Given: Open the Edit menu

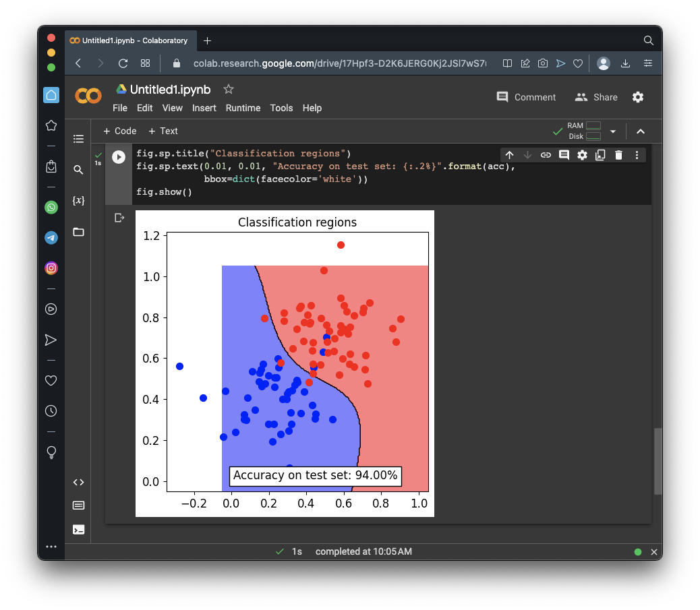Looking at the screenshot, I should pos(144,108).
